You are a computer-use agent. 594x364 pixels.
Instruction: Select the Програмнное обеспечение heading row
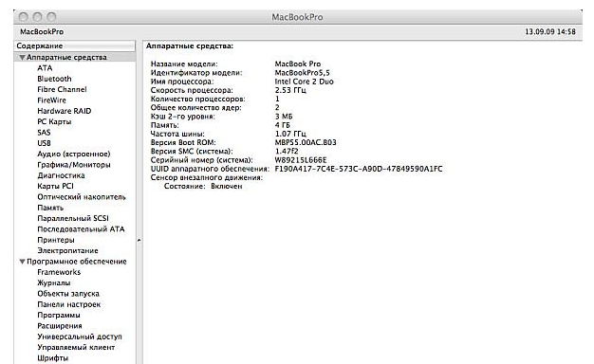75,262
